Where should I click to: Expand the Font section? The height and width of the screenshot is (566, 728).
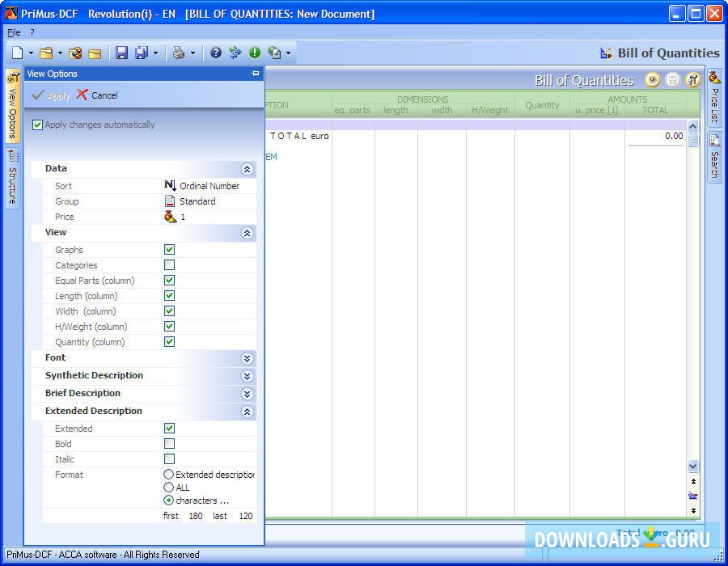coord(248,358)
